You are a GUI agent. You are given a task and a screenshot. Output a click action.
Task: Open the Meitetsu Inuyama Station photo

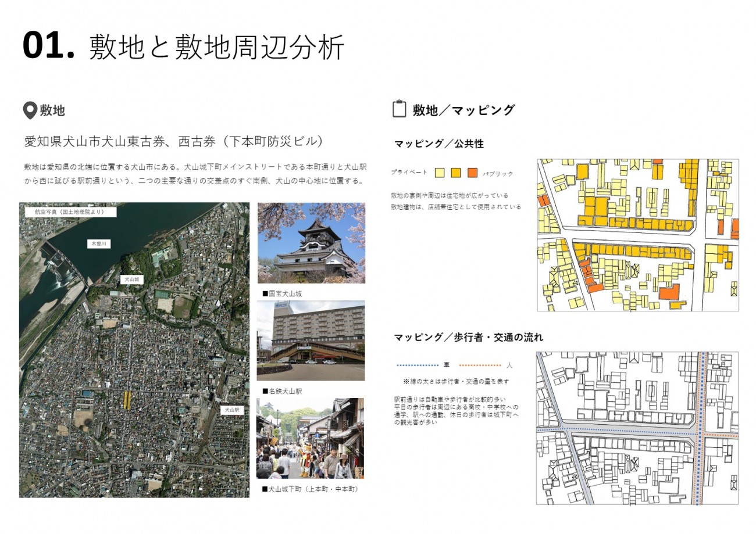point(311,341)
